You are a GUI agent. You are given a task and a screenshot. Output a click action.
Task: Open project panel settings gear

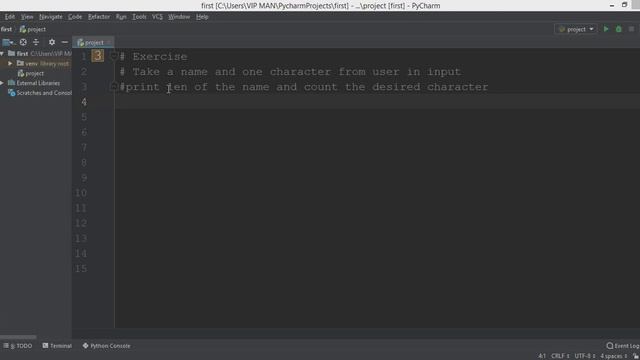pyautogui.click(x=52, y=42)
